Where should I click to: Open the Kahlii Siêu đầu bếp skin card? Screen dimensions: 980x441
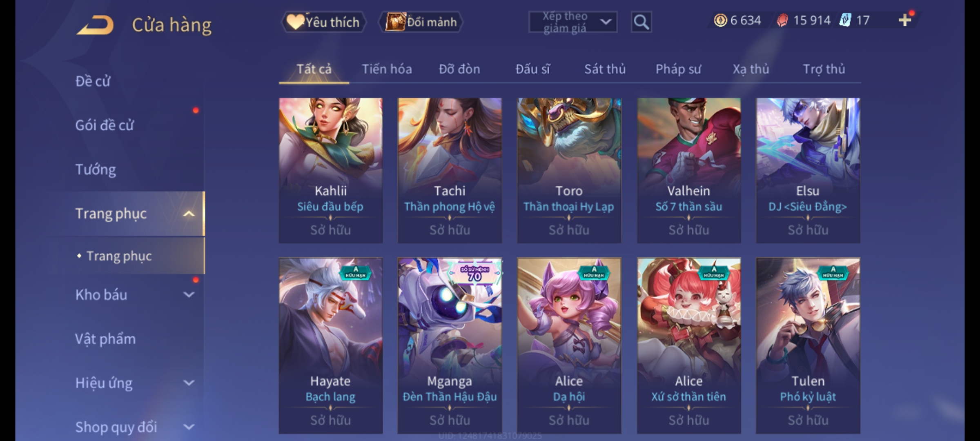331,170
